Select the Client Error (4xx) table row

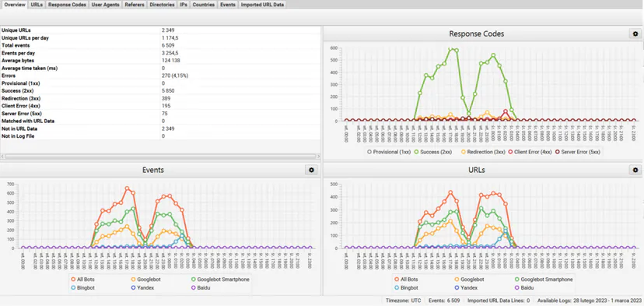click(x=160, y=106)
